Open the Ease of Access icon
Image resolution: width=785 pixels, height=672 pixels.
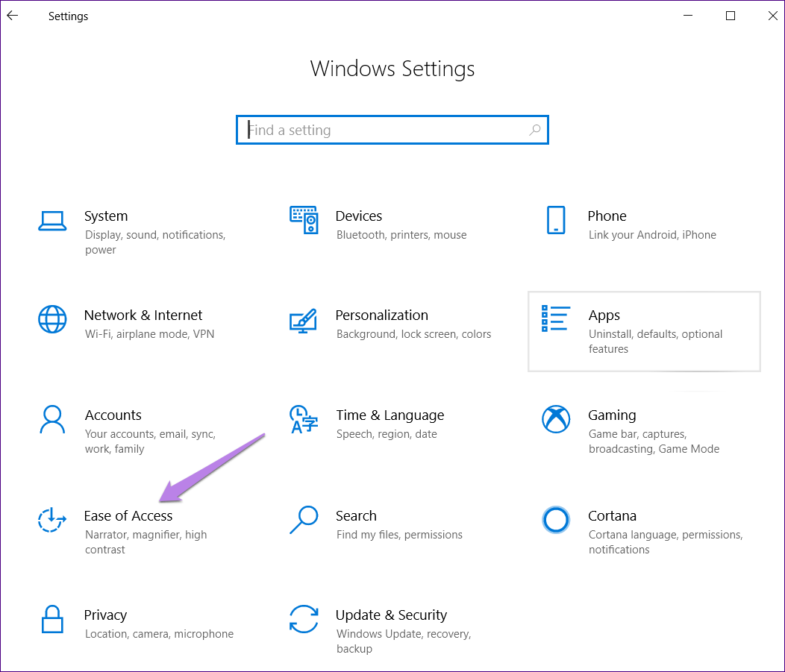52,520
